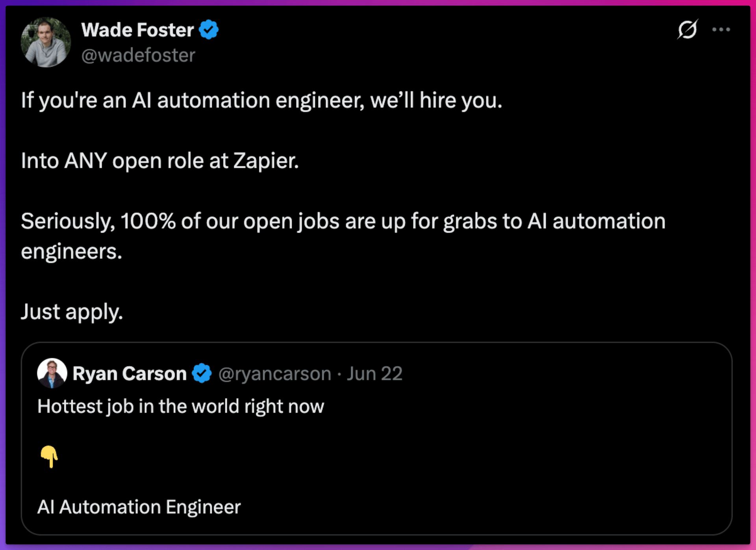The height and width of the screenshot is (550, 756).
Task: Click the 'Just apply.' line
Action: [72, 312]
